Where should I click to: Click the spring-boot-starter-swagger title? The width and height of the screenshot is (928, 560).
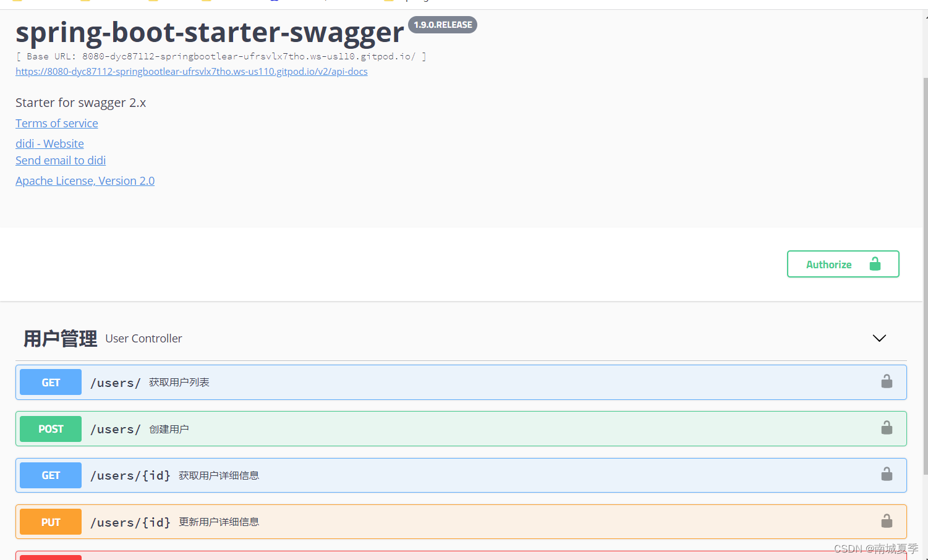tap(210, 32)
